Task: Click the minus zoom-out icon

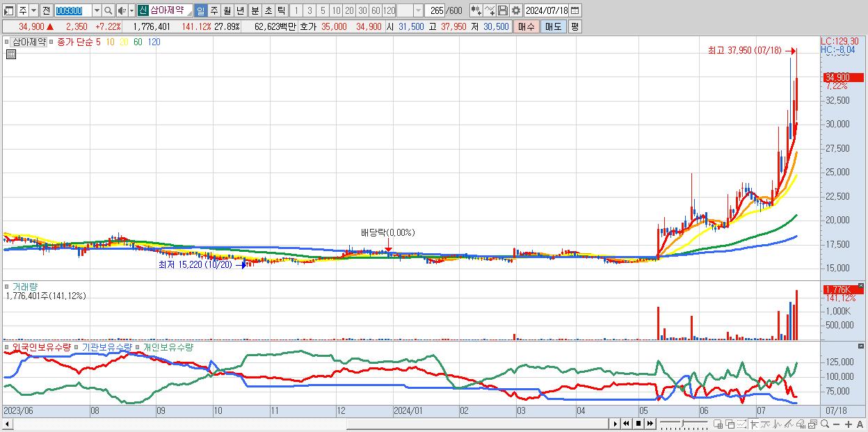Action: (x=836, y=424)
